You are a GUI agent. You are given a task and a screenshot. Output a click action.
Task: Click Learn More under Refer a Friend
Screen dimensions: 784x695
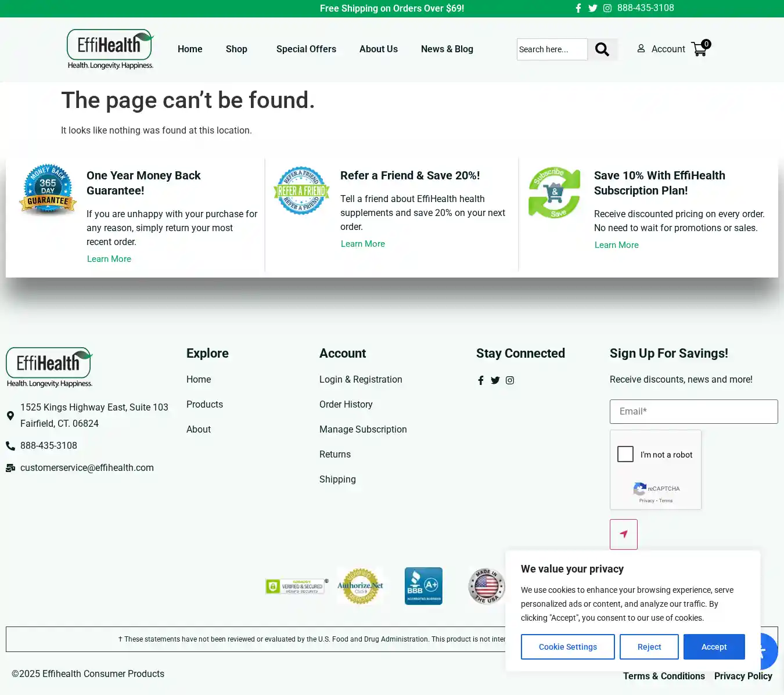pyautogui.click(x=363, y=244)
